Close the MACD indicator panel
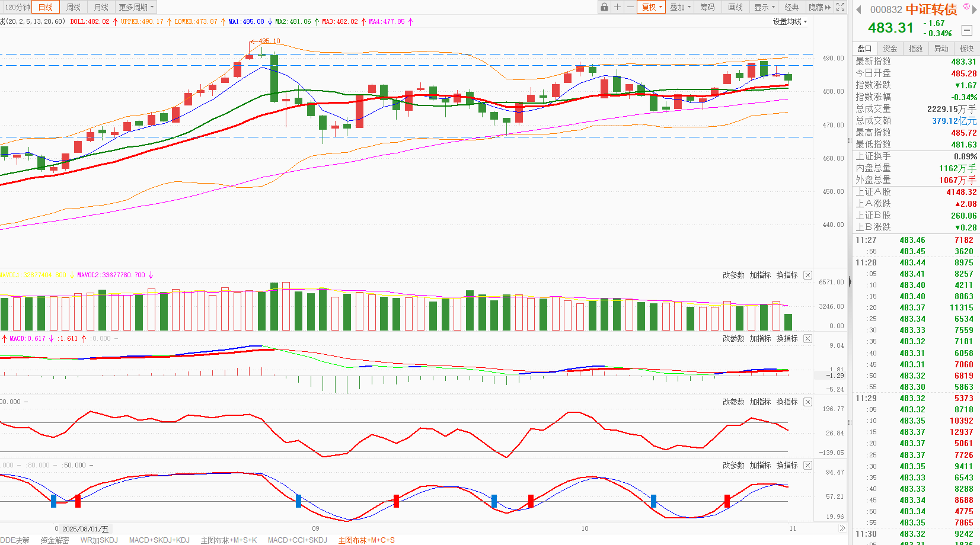Image resolution: width=980 pixels, height=545 pixels. pyautogui.click(x=807, y=338)
